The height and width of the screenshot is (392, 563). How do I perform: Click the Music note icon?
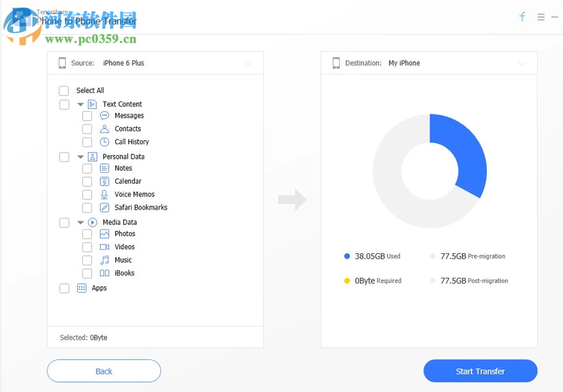click(104, 260)
